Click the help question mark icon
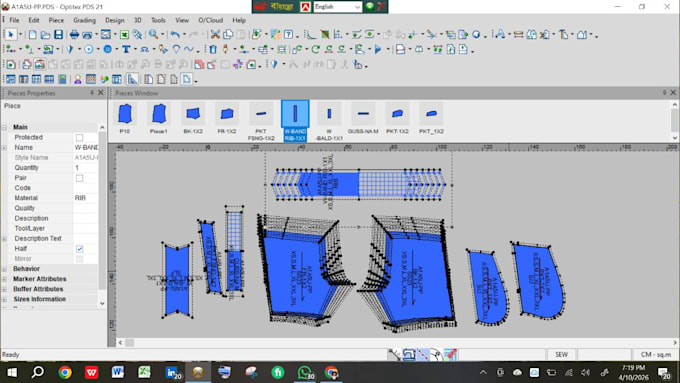Image resolution: width=680 pixels, height=383 pixels. [x=289, y=34]
